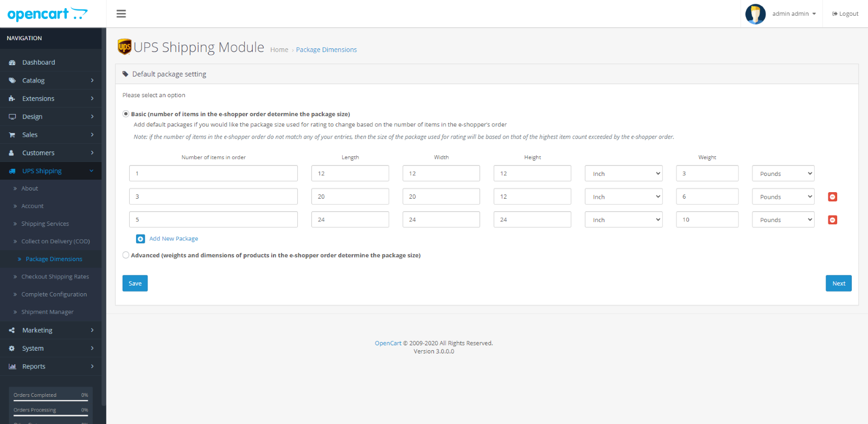Click the Orders Processing progress bar
868x424 pixels.
click(x=51, y=416)
